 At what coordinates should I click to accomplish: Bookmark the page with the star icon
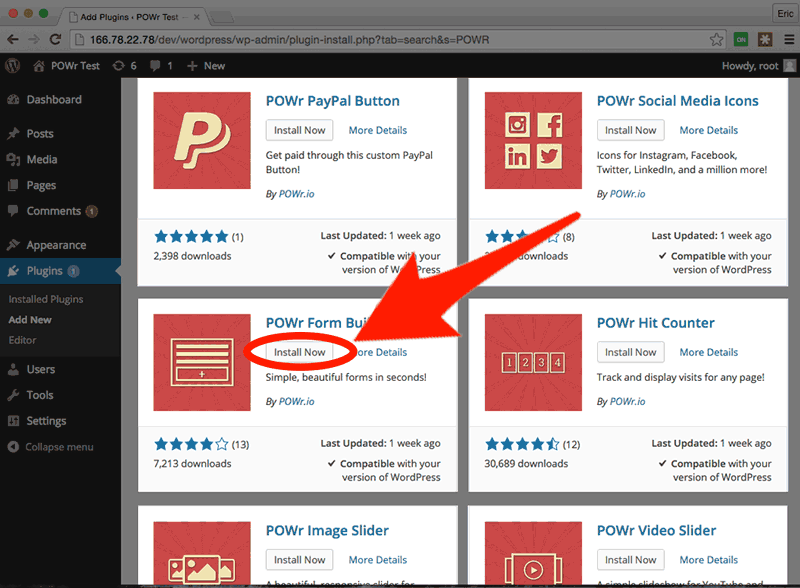[716, 39]
